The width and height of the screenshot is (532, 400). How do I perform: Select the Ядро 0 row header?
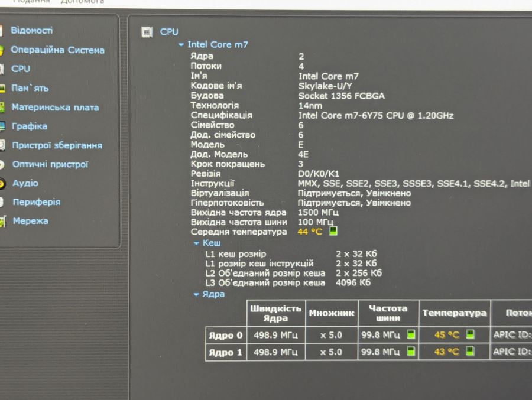point(226,336)
